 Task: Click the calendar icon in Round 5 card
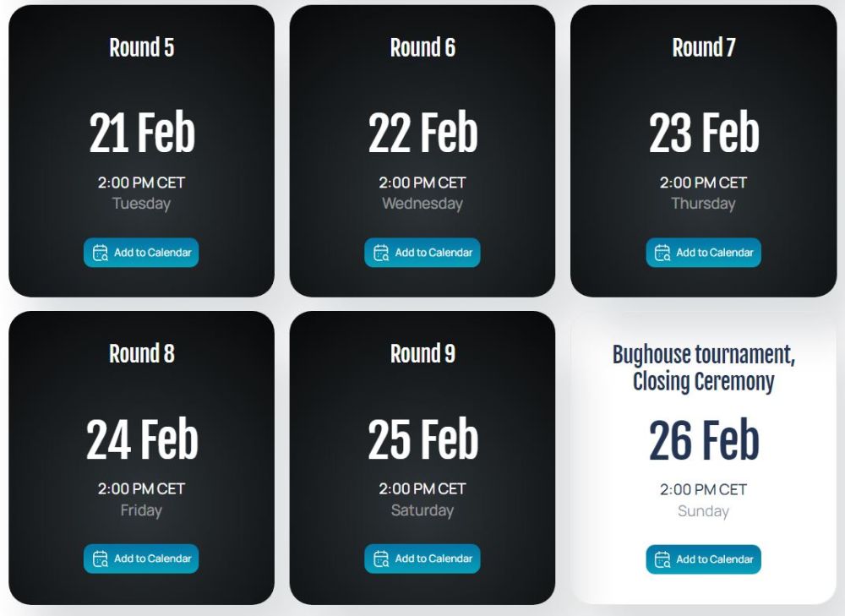(101, 253)
